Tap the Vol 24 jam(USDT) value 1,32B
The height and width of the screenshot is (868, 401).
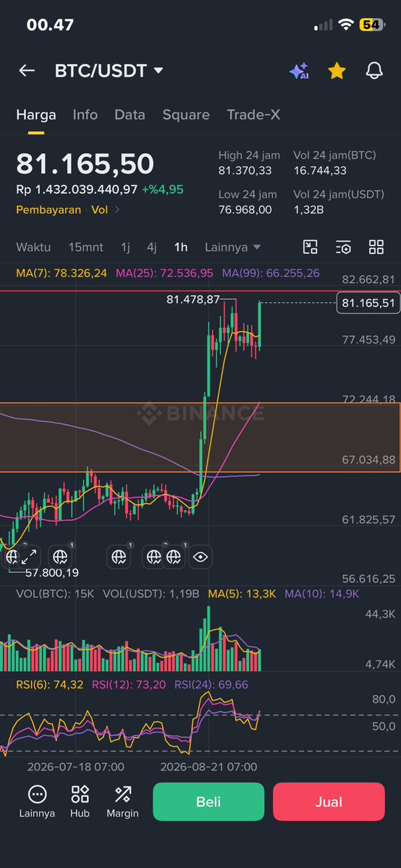308,210
